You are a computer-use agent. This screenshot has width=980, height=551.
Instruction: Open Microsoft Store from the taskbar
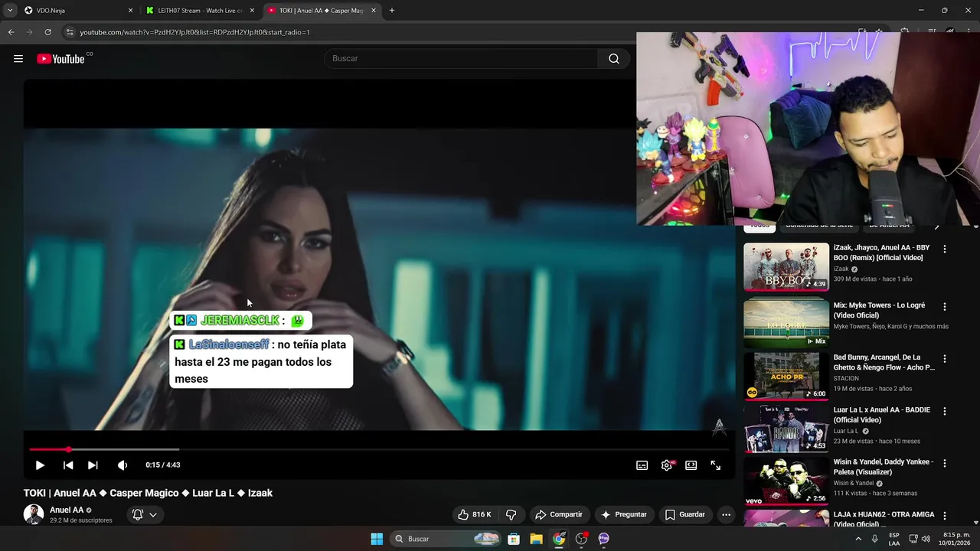click(514, 539)
